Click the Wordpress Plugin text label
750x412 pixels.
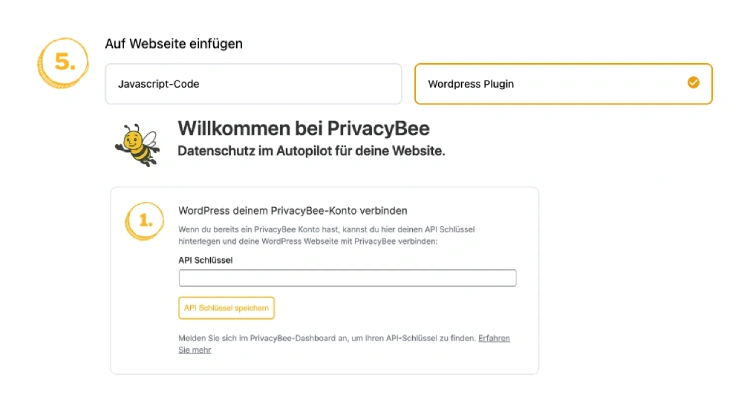(471, 84)
